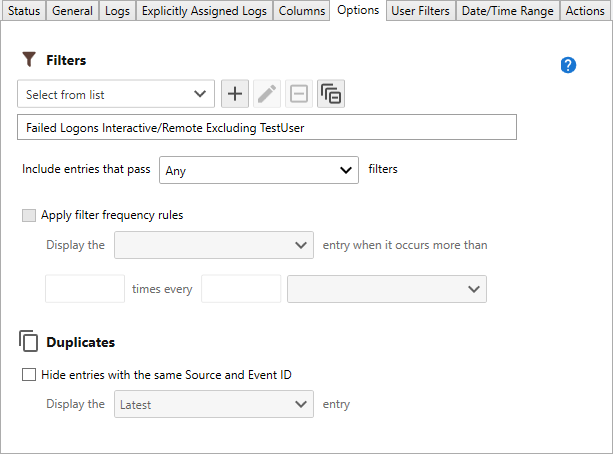Image resolution: width=613 pixels, height=454 pixels.
Task: Expand the Include entries that pass Any dropdown
Action: tap(259, 170)
